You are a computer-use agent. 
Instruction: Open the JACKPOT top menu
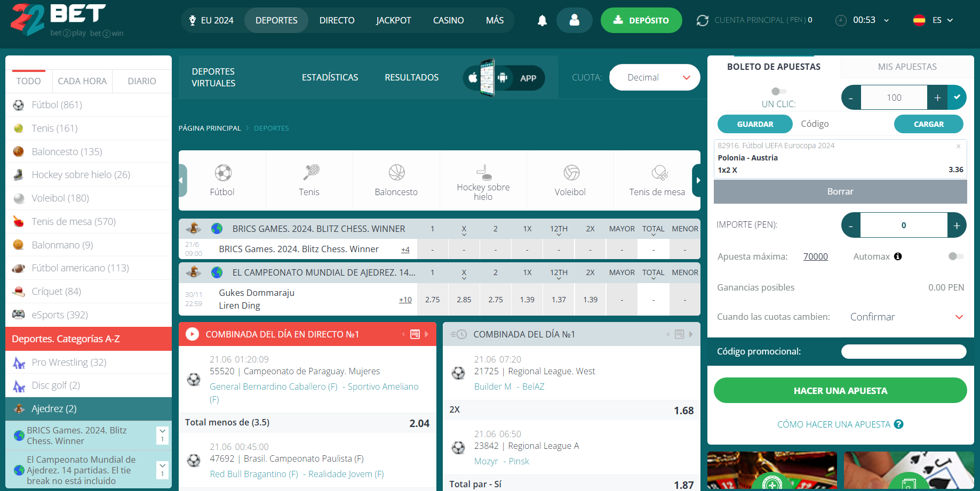click(394, 20)
